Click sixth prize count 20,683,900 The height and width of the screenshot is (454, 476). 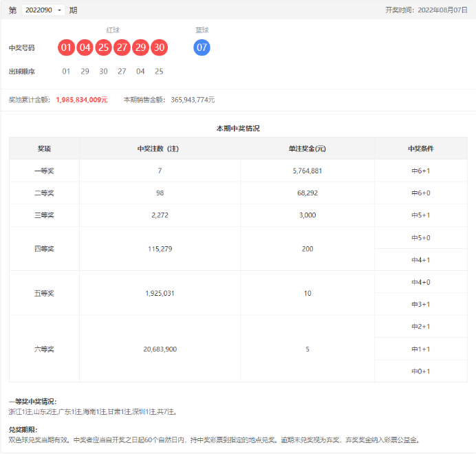pyautogui.click(x=160, y=349)
